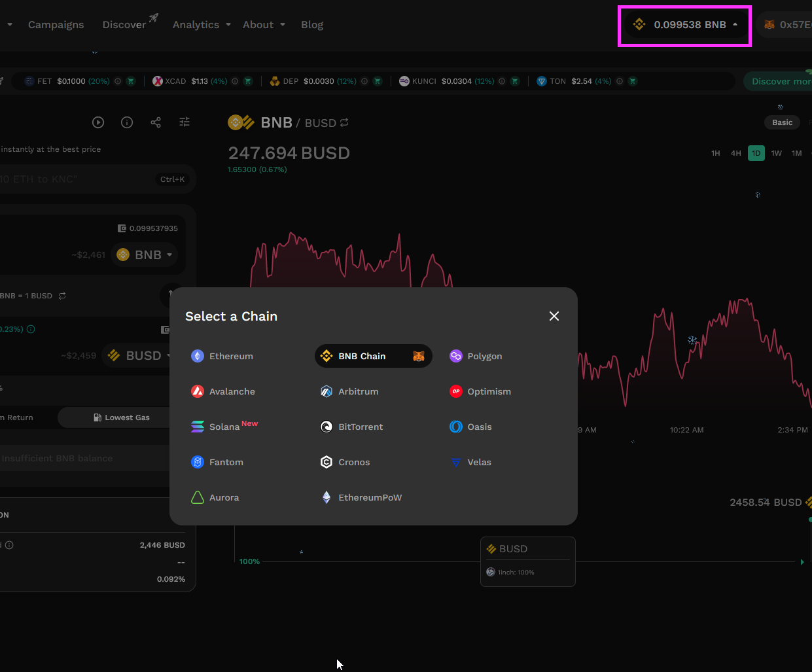Open info icon beside DEP price

point(364,81)
